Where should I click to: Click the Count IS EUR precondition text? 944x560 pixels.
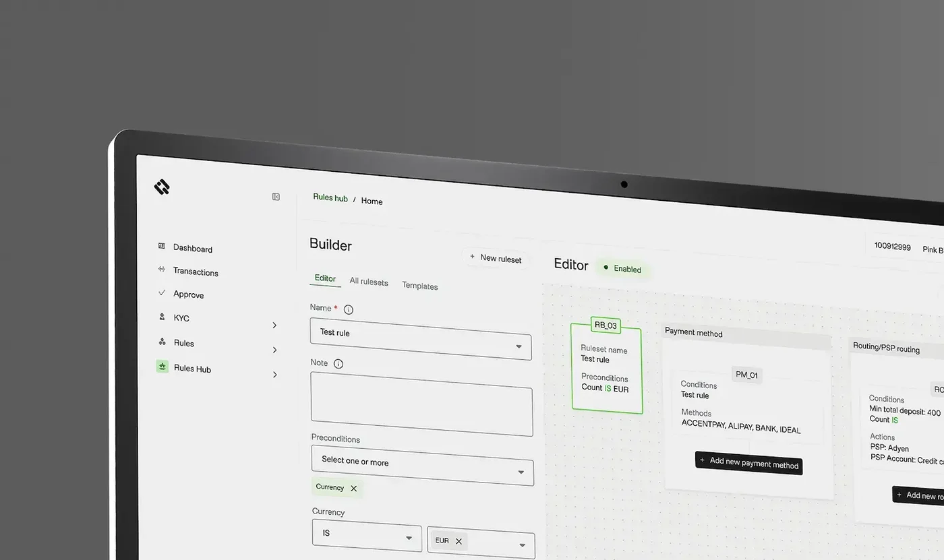click(x=605, y=388)
